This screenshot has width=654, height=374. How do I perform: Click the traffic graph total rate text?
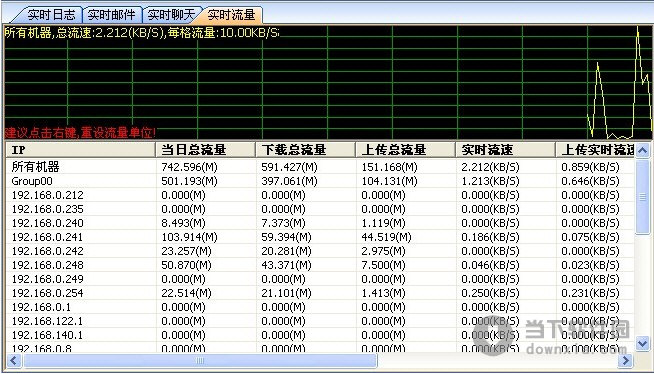coord(142,33)
